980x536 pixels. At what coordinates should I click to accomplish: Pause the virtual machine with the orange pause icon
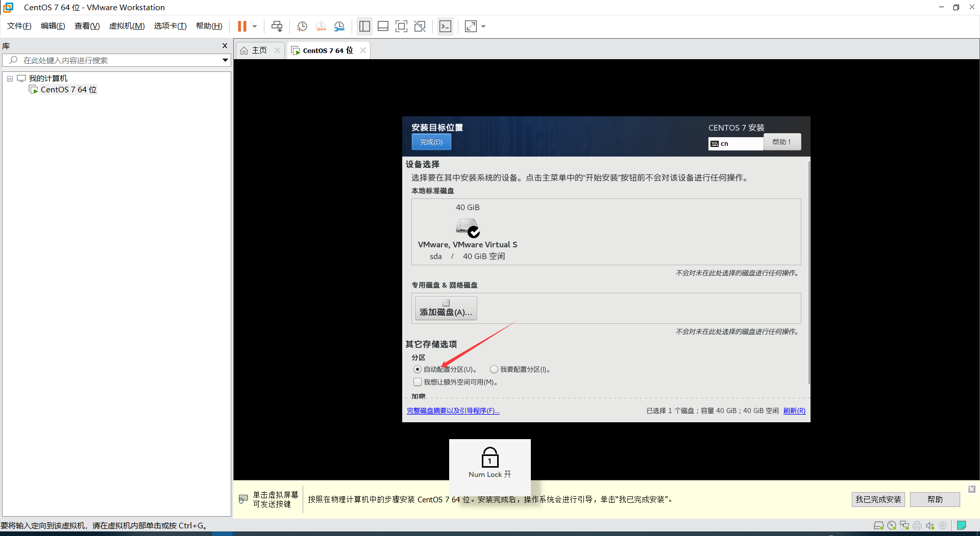click(x=242, y=26)
